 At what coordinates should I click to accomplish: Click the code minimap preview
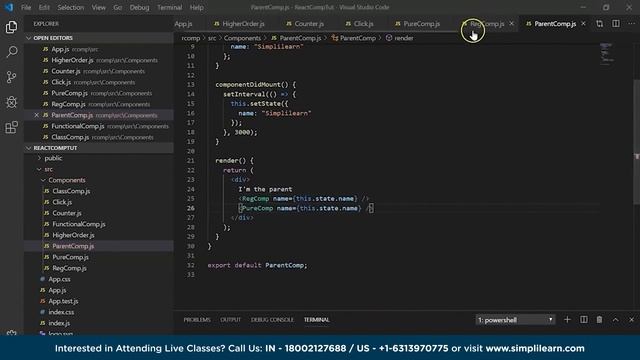tap(607, 53)
